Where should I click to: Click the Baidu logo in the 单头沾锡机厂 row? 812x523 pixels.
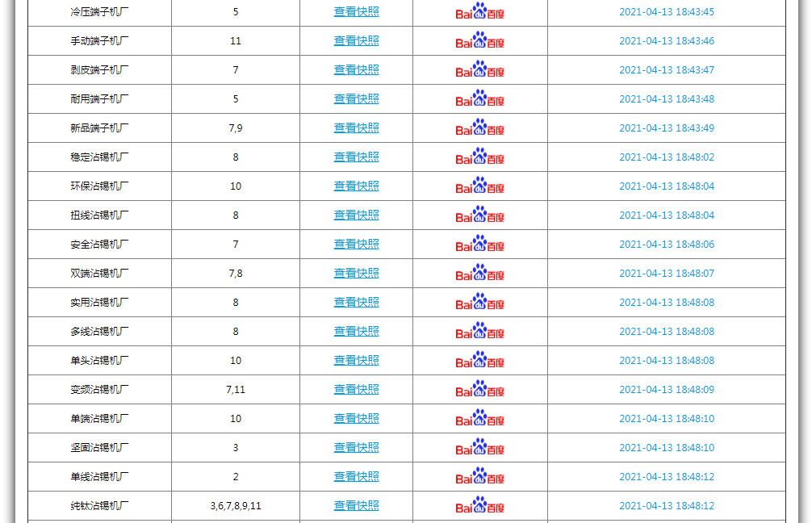coord(480,360)
